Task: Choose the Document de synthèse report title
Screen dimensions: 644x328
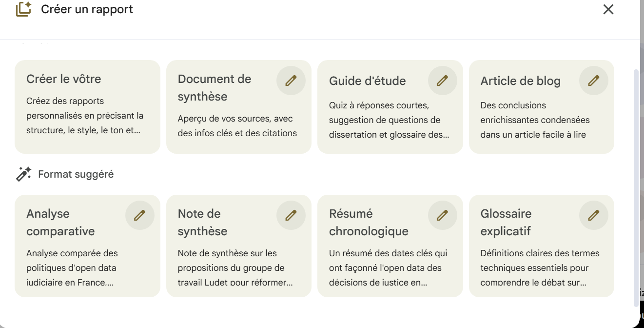Action: (215, 87)
